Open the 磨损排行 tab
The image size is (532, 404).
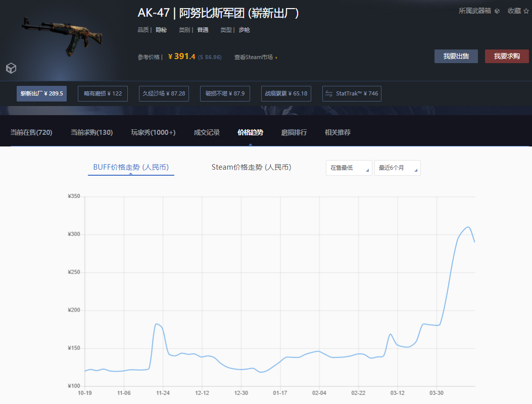(294, 132)
